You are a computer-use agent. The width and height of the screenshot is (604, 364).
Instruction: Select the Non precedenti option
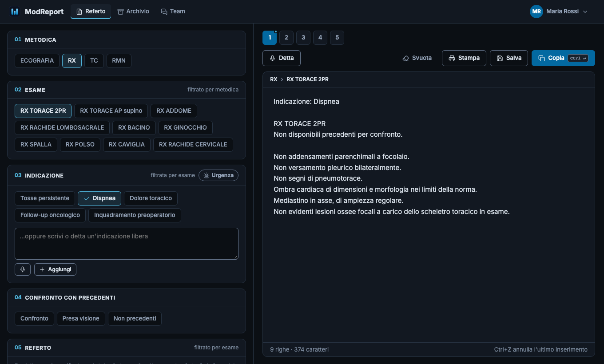pyautogui.click(x=135, y=319)
